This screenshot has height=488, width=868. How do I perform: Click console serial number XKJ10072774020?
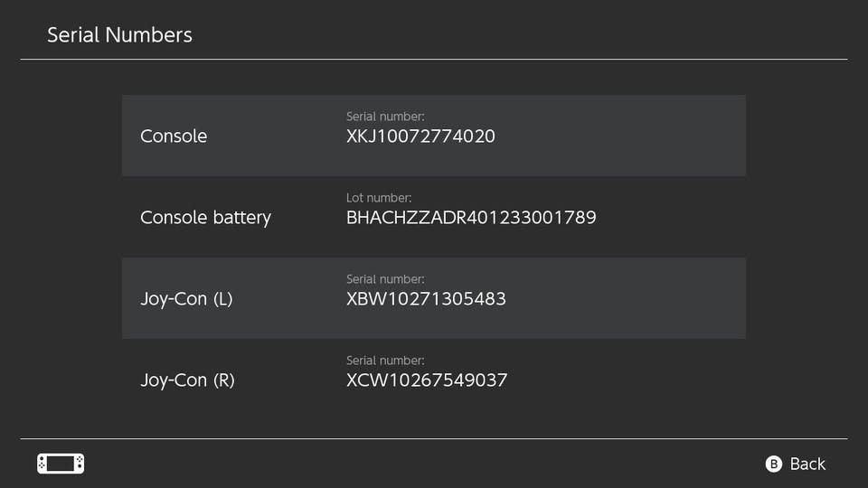pyautogui.click(x=420, y=136)
